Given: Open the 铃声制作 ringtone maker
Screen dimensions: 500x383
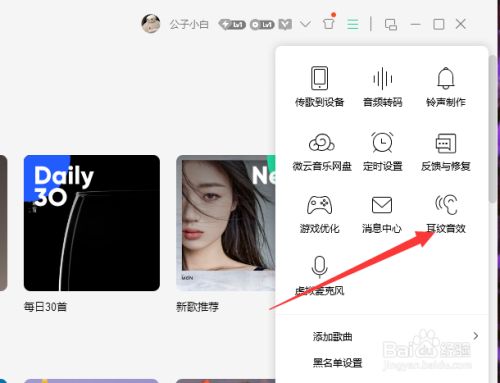Looking at the screenshot, I should pyautogui.click(x=446, y=87).
